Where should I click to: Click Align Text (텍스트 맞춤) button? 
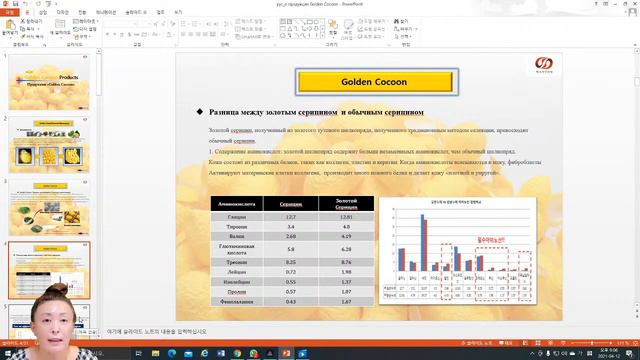click(250, 29)
